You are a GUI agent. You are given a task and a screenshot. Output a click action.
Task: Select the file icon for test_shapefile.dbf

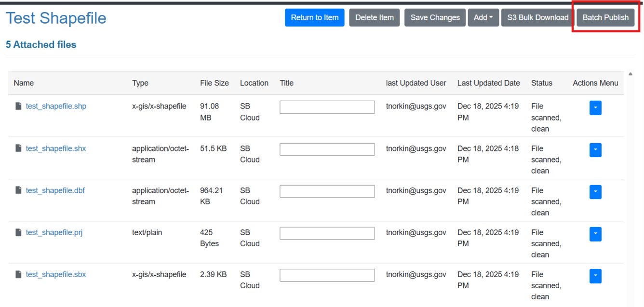pos(18,190)
